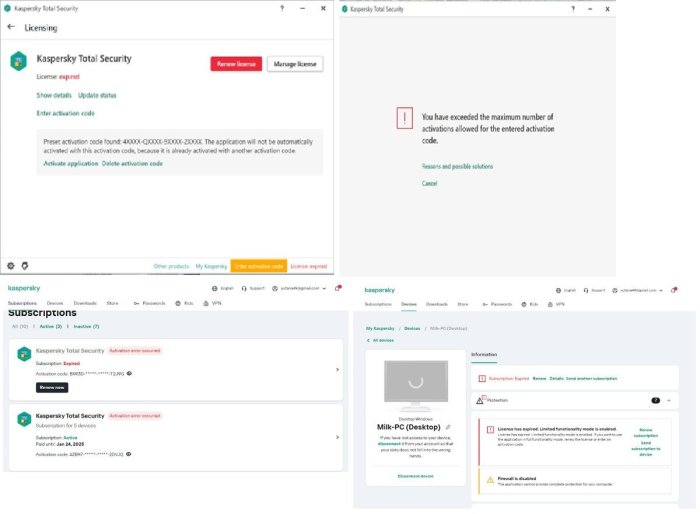Open VPN tab on Subscriptions page
The image size is (700, 514).
coord(212,303)
